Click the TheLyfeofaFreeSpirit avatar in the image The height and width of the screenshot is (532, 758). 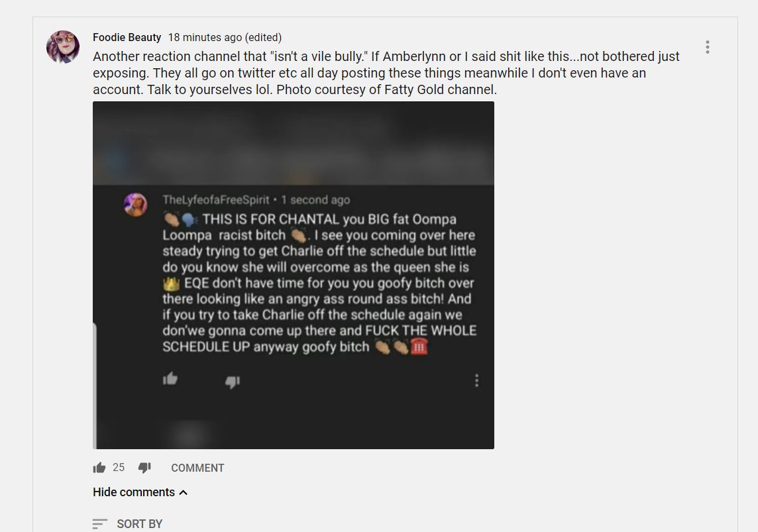pos(135,205)
